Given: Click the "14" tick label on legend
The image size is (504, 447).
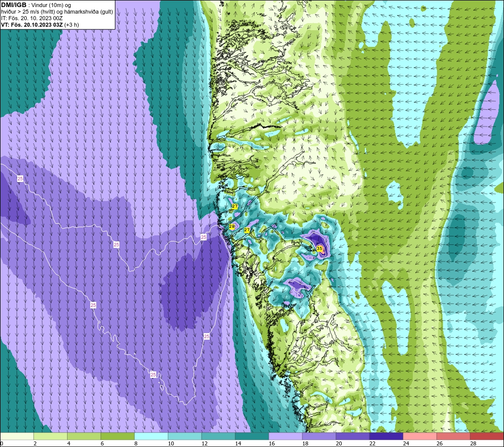Looking at the screenshot, I should 238,443.
